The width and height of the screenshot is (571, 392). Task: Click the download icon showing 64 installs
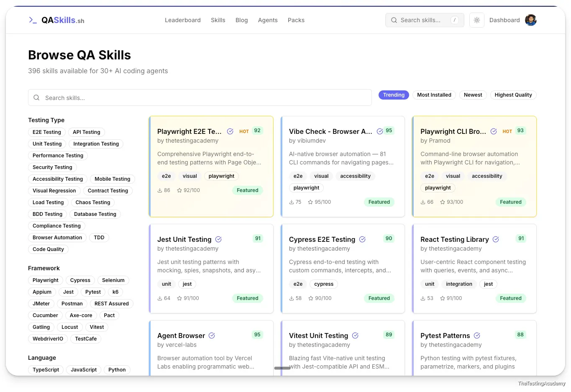[x=160, y=298]
